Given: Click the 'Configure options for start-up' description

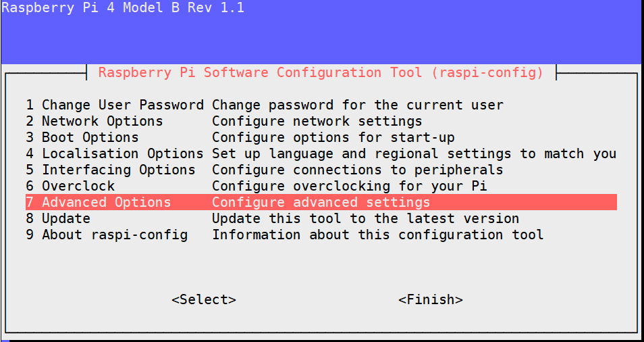Looking at the screenshot, I should click(333, 137).
